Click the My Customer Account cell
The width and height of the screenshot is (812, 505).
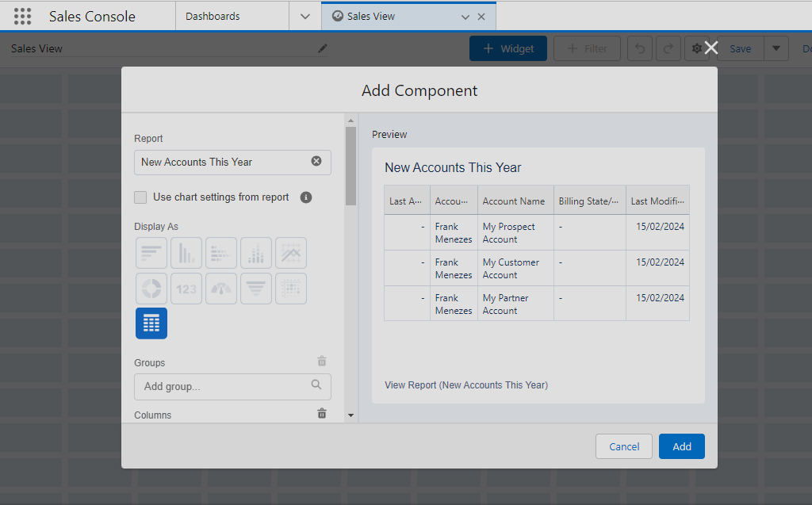515,268
